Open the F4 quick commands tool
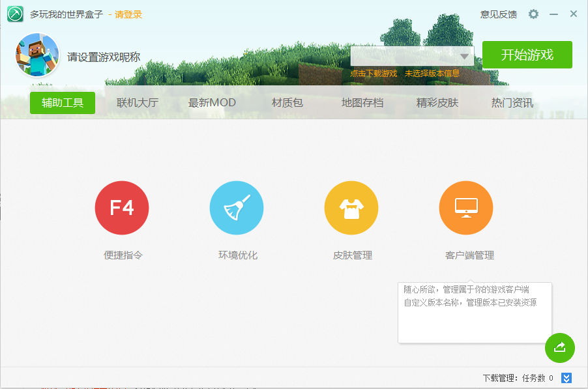 coord(122,208)
